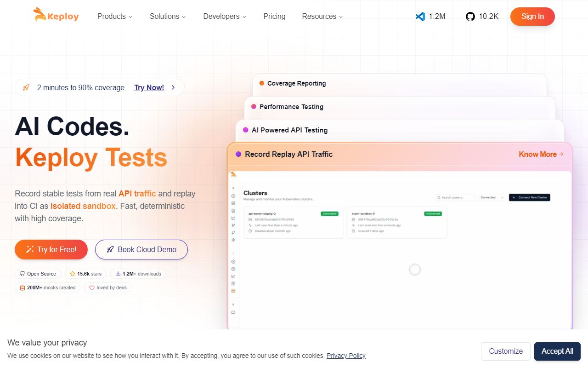588x368 pixels.
Task: Click the GitHub icon showing 10.2K stars
Action: click(x=470, y=17)
